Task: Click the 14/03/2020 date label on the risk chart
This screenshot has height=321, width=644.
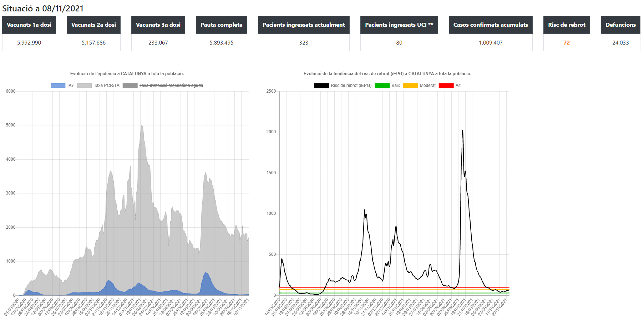Action: click(x=273, y=307)
